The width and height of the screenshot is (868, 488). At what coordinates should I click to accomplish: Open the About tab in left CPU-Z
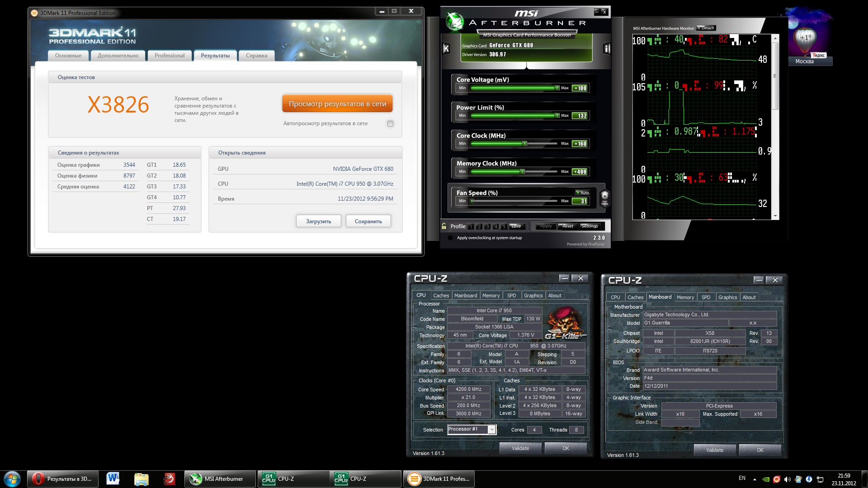555,296
